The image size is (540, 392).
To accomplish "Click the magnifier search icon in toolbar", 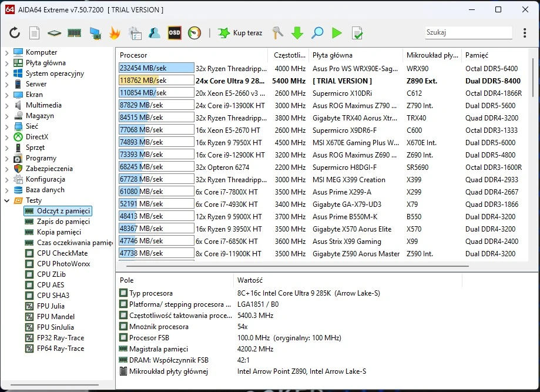I will [x=317, y=33].
